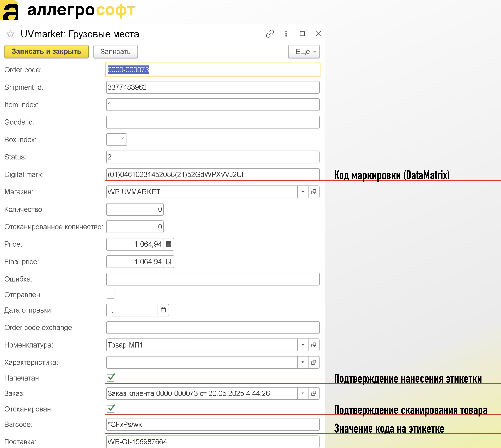Open the Товар МП1 item record
Screen dimensions: 501x448
(314, 345)
